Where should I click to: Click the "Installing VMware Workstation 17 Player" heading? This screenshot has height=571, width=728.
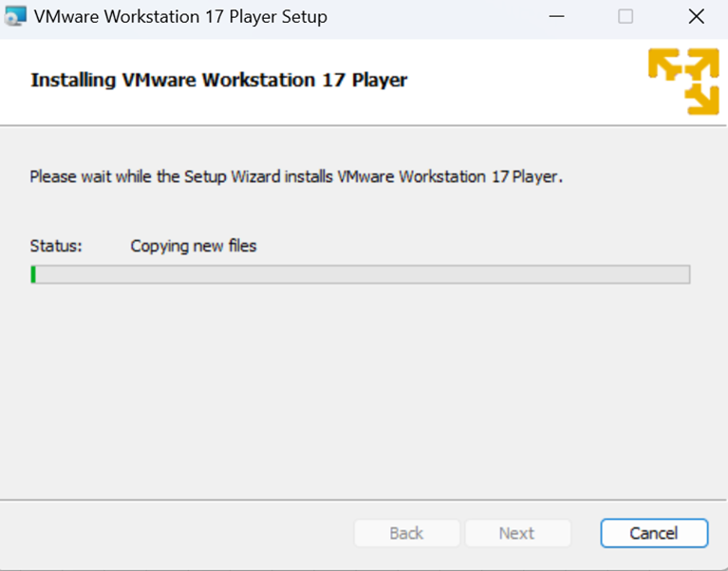click(x=218, y=80)
